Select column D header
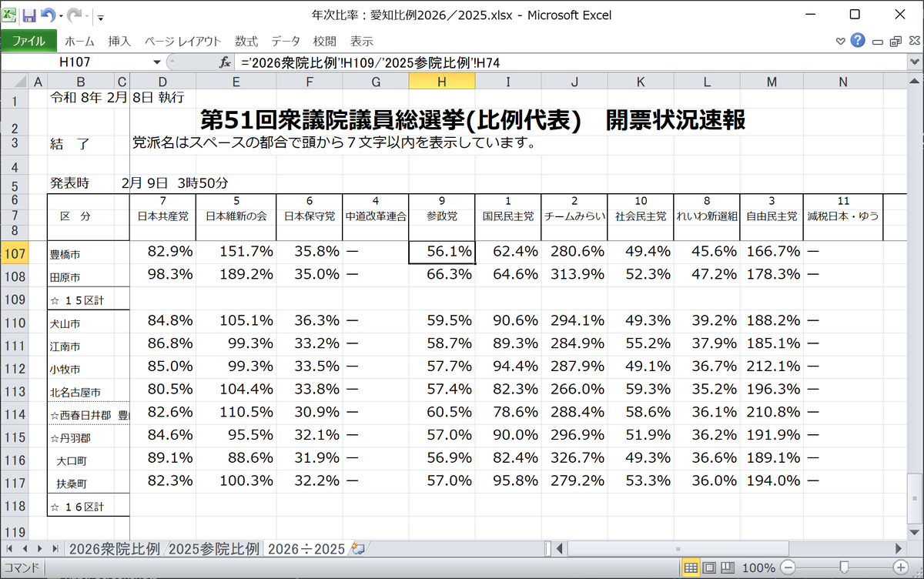Viewport: 924px width, 579px height. 162,81
